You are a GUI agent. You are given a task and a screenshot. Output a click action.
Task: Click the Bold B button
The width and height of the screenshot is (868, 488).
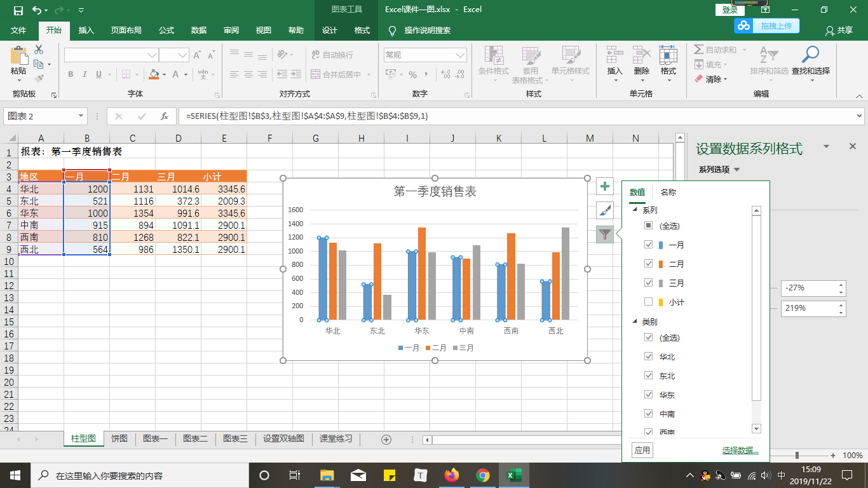point(71,74)
